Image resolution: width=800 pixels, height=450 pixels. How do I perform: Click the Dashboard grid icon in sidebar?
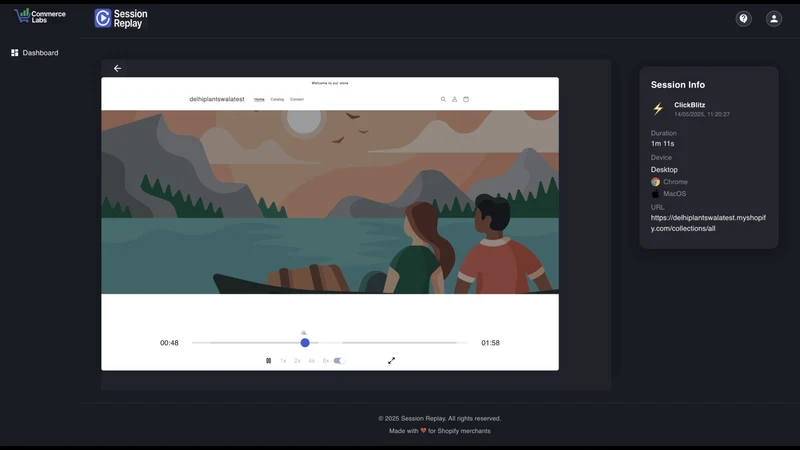(x=15, y=53)
